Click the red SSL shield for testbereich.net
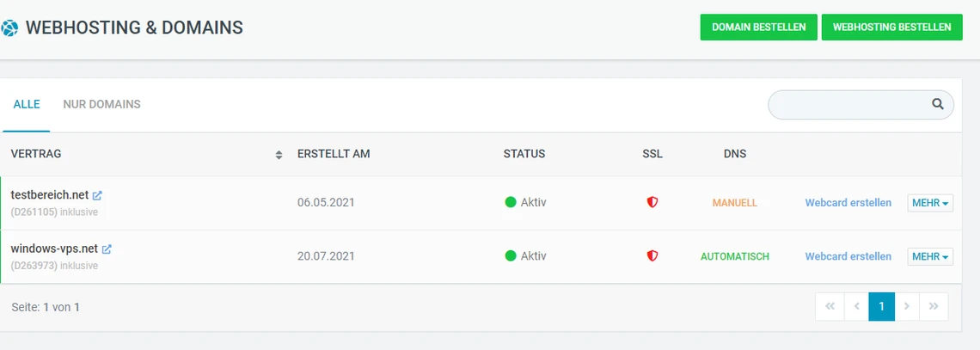The height and width of the screenshot is (350, 980). click(x=652, y=203)
